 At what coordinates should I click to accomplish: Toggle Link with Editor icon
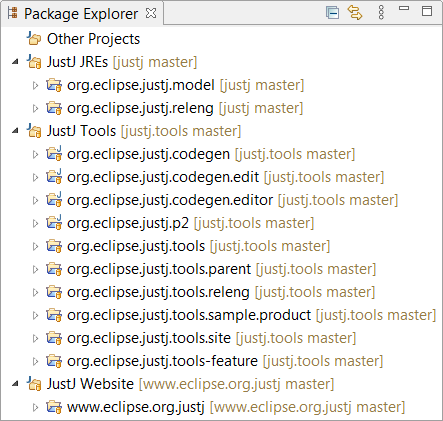pos(355,13)
